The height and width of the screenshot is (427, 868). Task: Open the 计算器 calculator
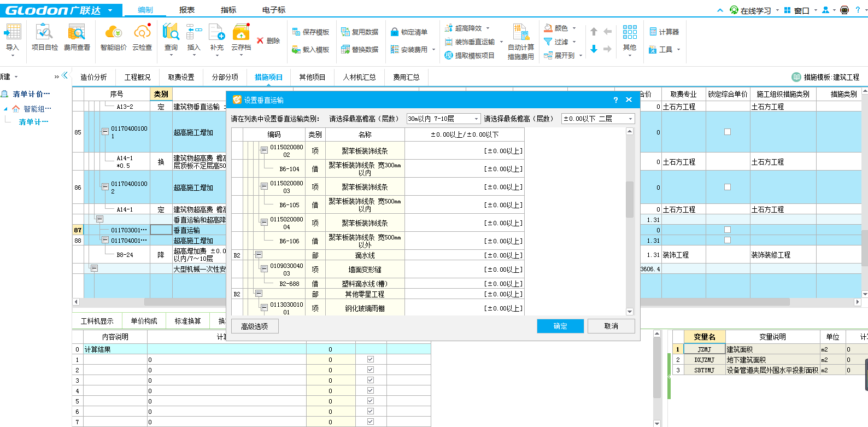[664, 32]
